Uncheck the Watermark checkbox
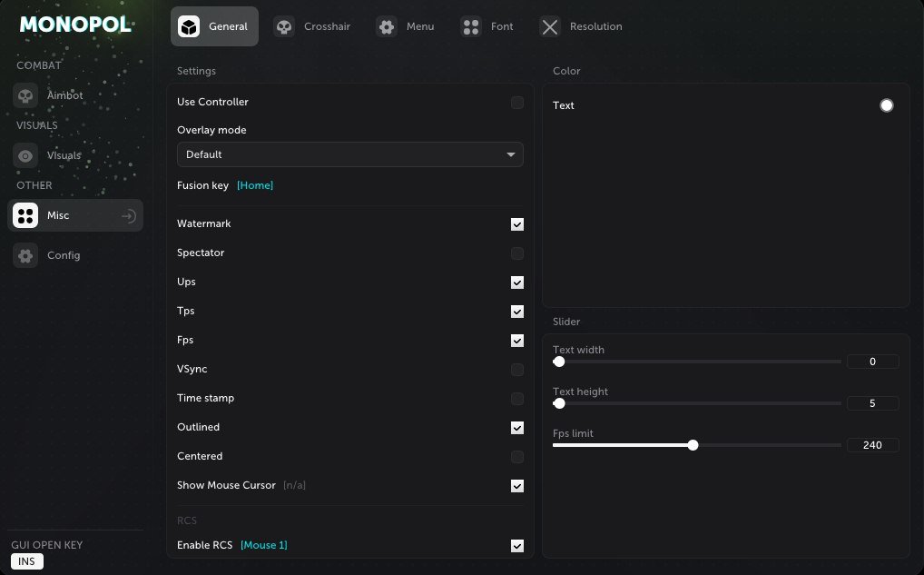Image resolution: width=924 pixels, height=575 pixels. 517,224
